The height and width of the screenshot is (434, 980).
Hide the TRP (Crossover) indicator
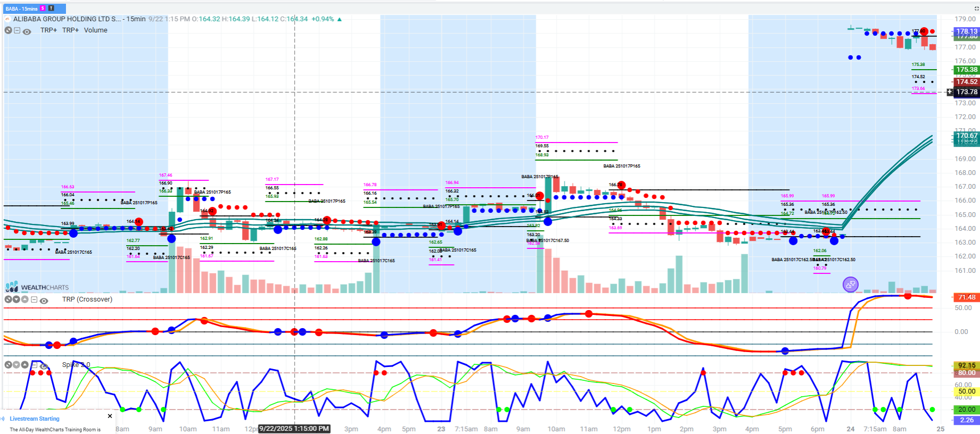[44, 301]
